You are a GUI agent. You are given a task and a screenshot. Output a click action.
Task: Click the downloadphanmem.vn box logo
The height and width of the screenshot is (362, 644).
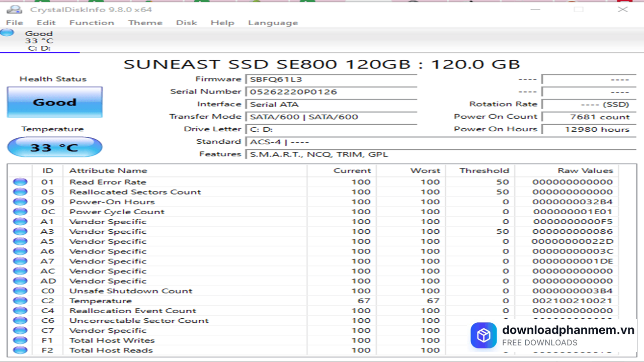coord(484,335)
